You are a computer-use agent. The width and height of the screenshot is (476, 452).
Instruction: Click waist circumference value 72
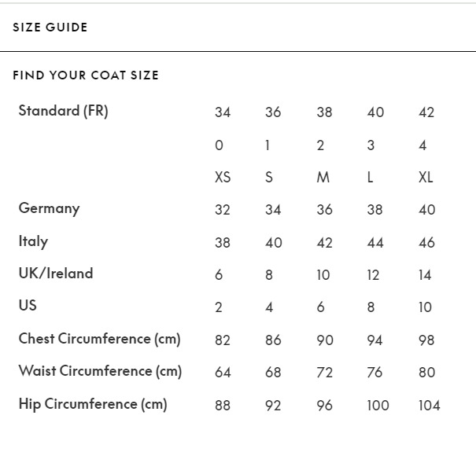[324, 373]
